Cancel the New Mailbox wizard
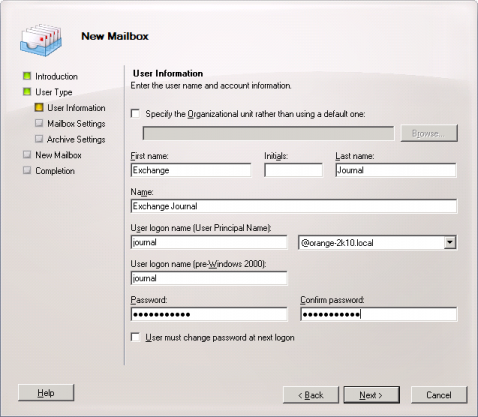 pos(439,395)
